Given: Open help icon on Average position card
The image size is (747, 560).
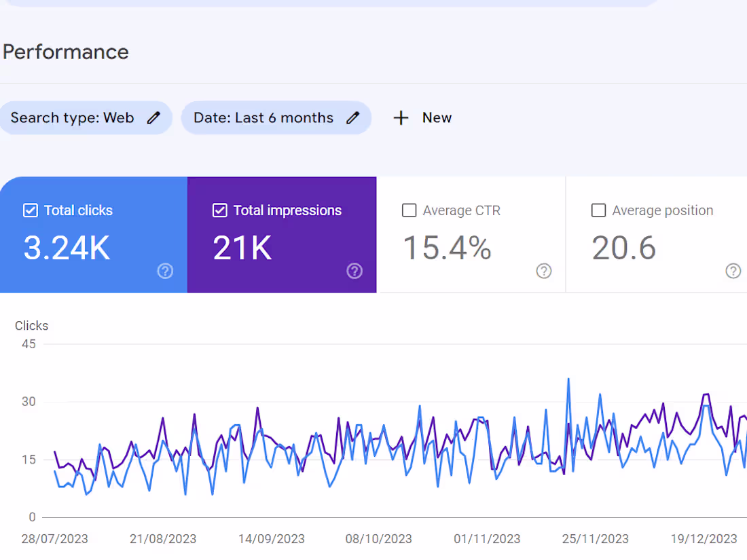Looking at the screenshot, I should pos(733,272).
